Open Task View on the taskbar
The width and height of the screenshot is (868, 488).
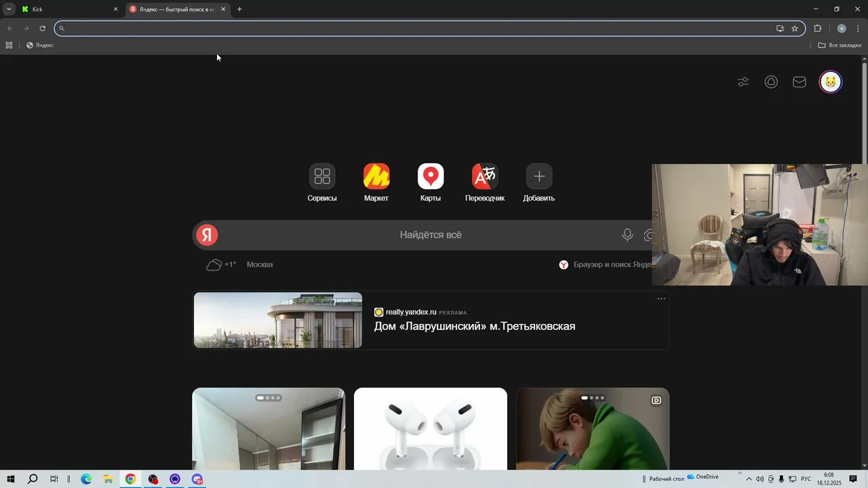pyautogui.click(x=54, y=479)
